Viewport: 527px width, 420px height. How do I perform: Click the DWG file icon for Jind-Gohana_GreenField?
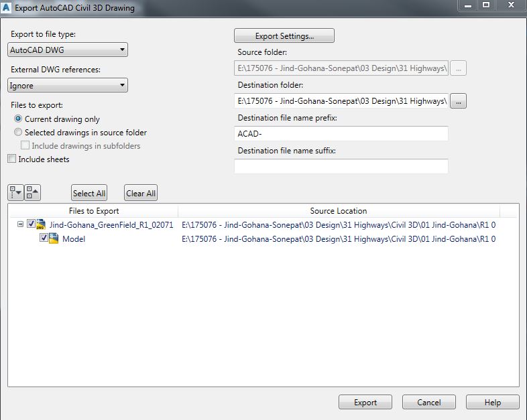coord(41,224)
